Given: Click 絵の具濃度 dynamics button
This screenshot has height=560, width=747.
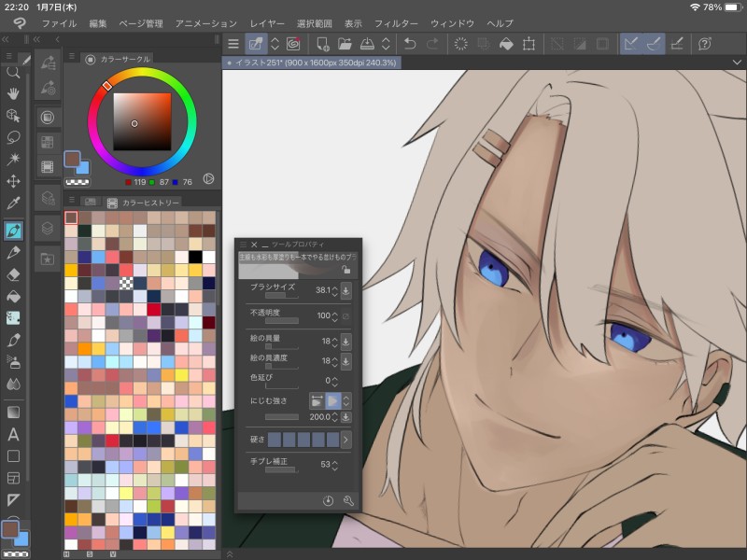Looking at the screenshot, I should [345, 361].
